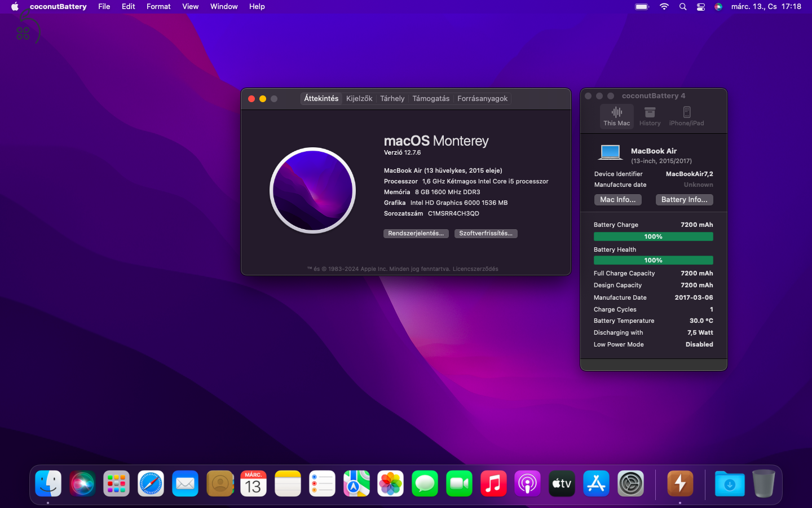Open the File menu
812x508 pixels.
tap(104, 7)
